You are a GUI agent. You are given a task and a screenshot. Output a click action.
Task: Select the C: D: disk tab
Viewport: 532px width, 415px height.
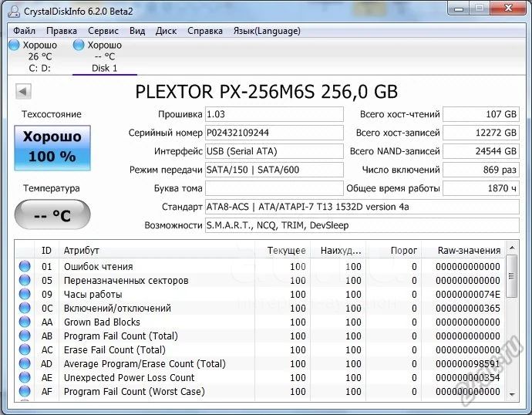(39, 56)
